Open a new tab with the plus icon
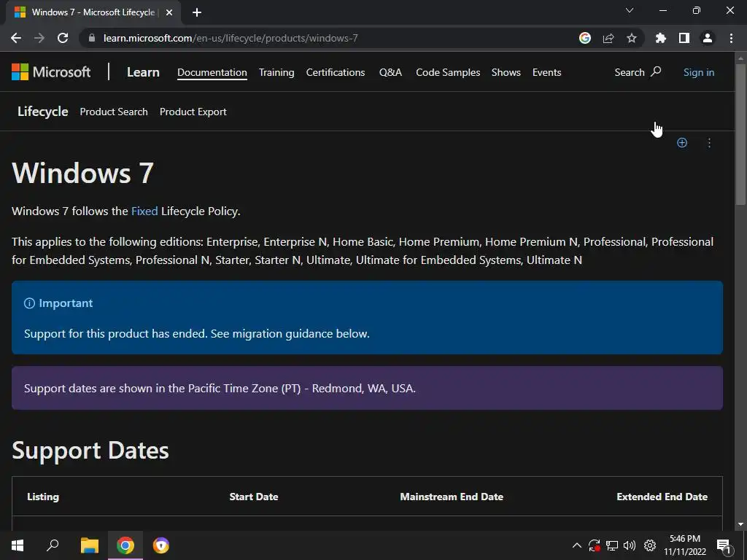747x560 pixels. point(197,12)
